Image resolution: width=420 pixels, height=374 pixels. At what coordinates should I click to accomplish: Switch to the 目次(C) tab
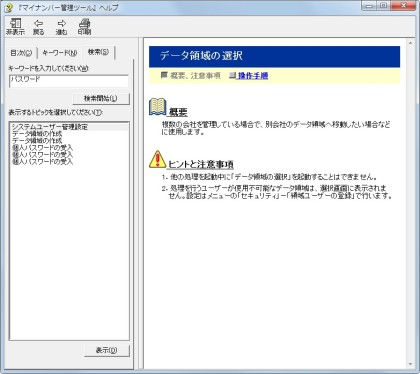coord(21,53)
